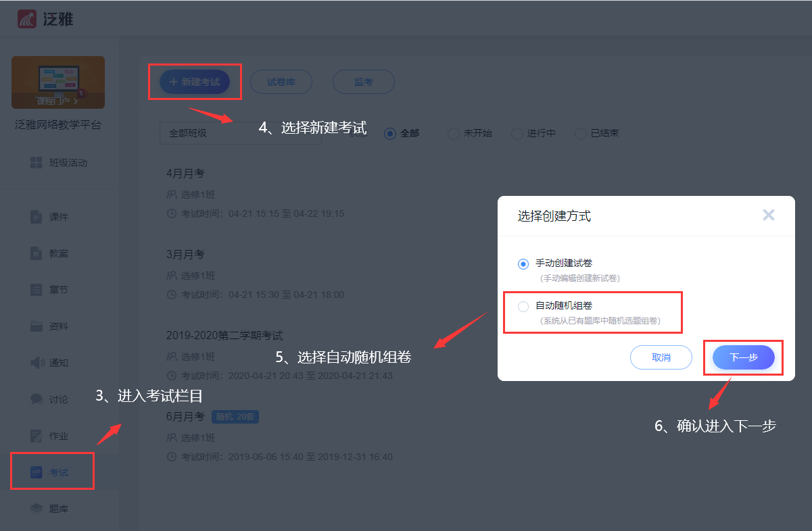Click 考试时间 04-21 15:30 至 04-21 18:00
Image resolution: width=812 pixels, height=531 pixels.
click(x=262, y=295)
